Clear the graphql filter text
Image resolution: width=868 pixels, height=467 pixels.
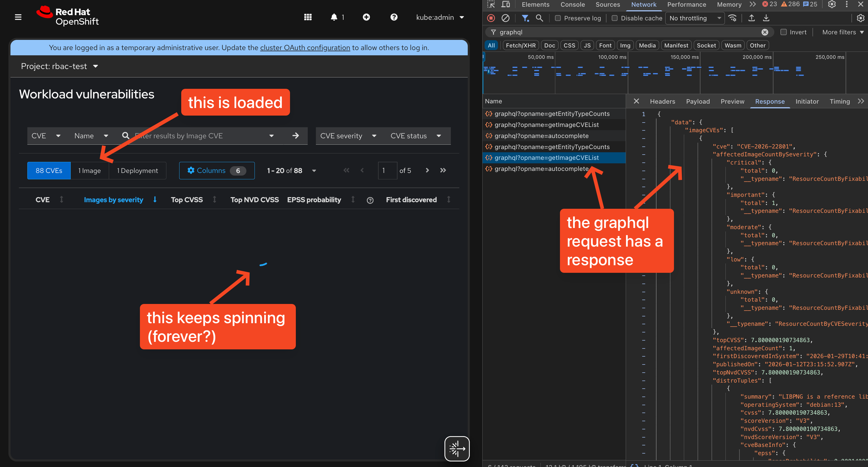pyautogui.click(x=764, y=32)
